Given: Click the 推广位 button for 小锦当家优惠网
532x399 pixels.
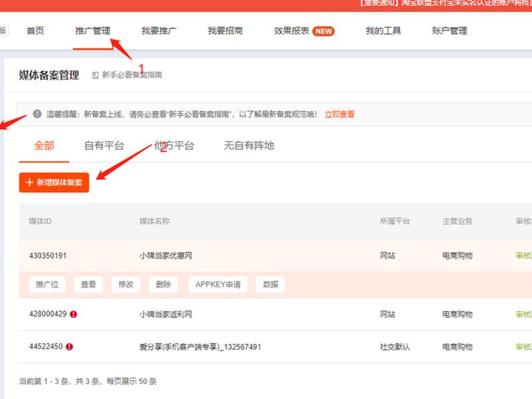Looking at the screenshot, I should tap(47, 285).
